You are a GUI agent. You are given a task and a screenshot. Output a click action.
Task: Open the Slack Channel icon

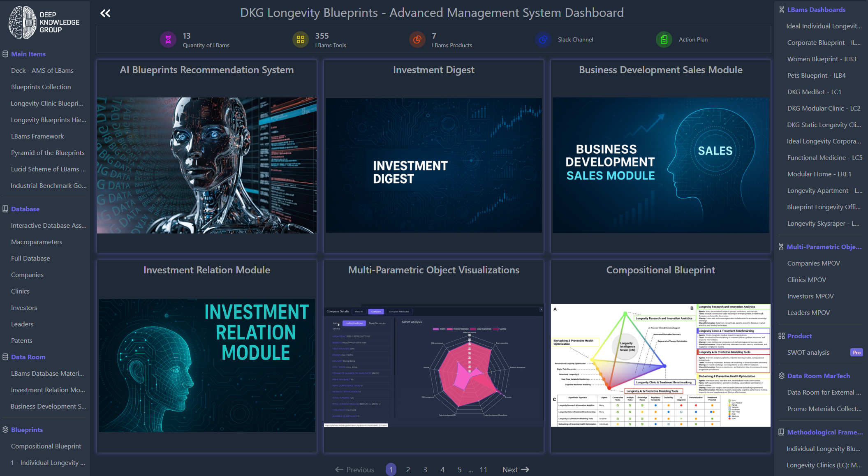pos(543,40)
